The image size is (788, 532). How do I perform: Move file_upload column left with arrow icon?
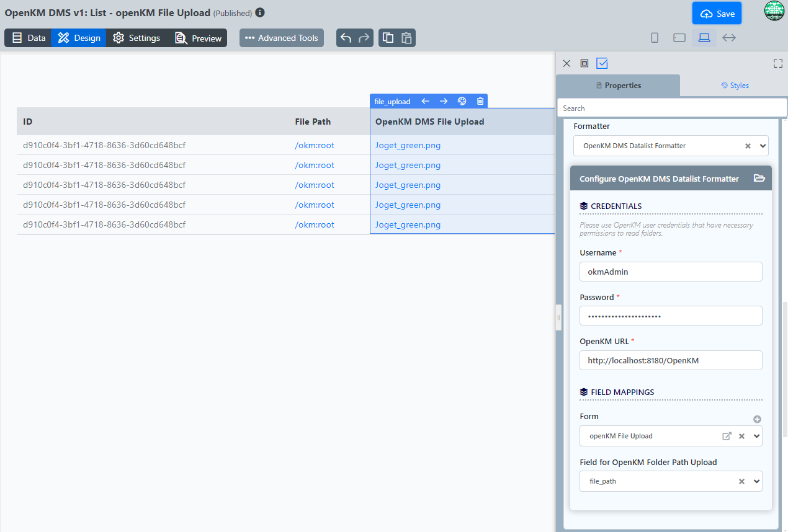coord(425,101)
